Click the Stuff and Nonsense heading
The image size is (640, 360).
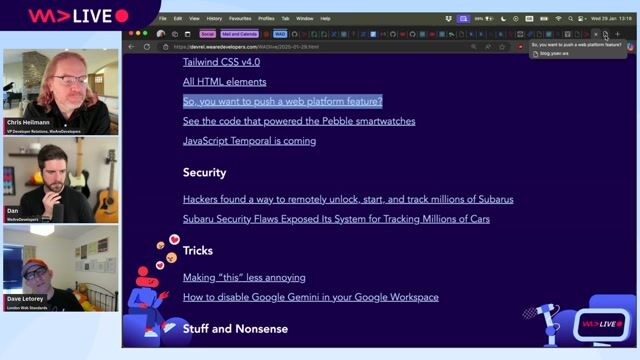coord(235,329)
